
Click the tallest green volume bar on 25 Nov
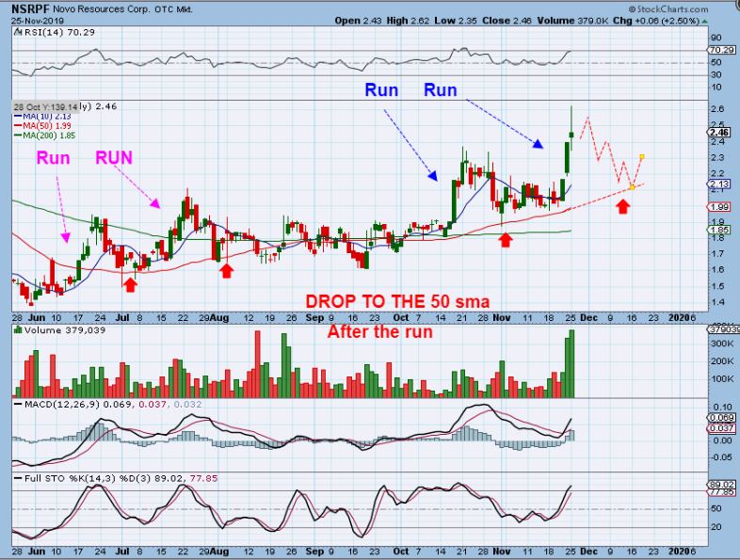(x=571, y=363)
